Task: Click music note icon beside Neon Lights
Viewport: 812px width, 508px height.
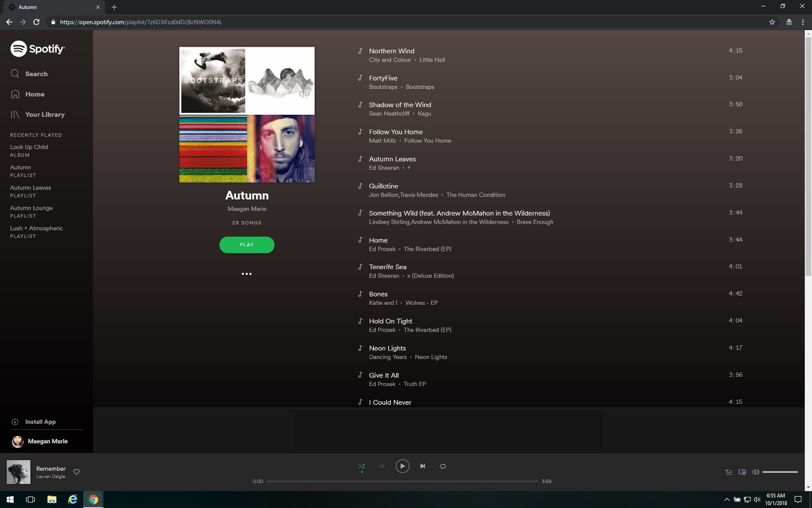Action: click(x=360, y=348)
